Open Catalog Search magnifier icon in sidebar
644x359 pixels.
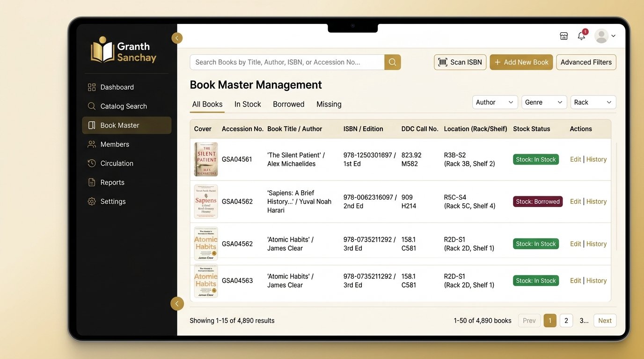pyautogui.click(x=92, y=106)
